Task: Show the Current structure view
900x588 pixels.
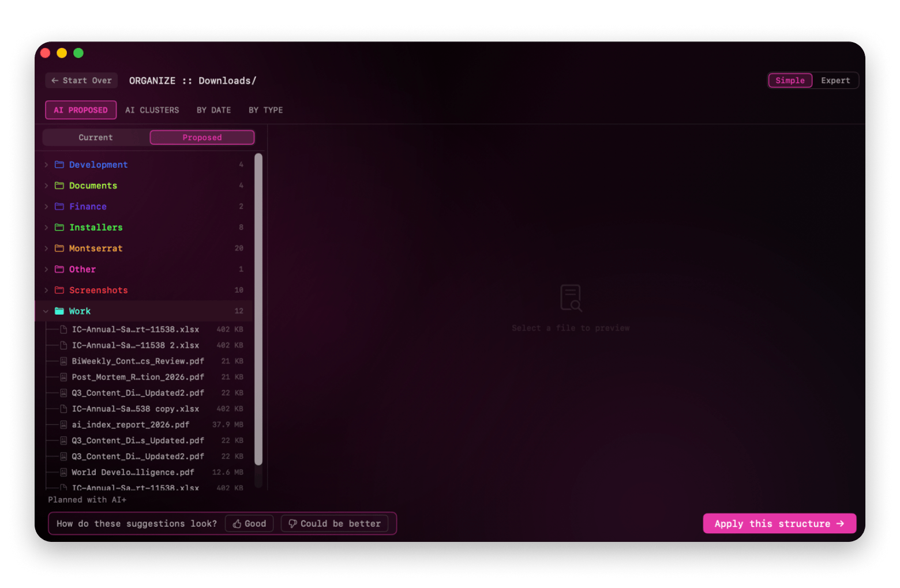Action: [x=96, y=137]
